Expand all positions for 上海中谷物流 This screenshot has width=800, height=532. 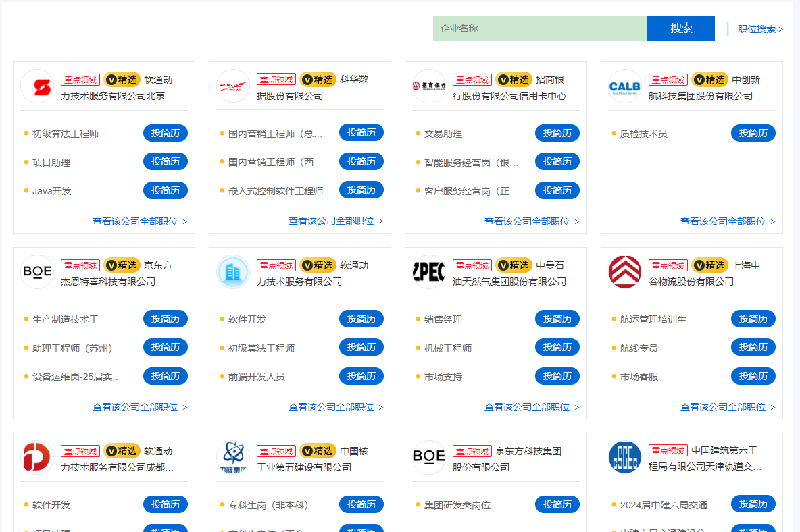(x=727, y=407)
